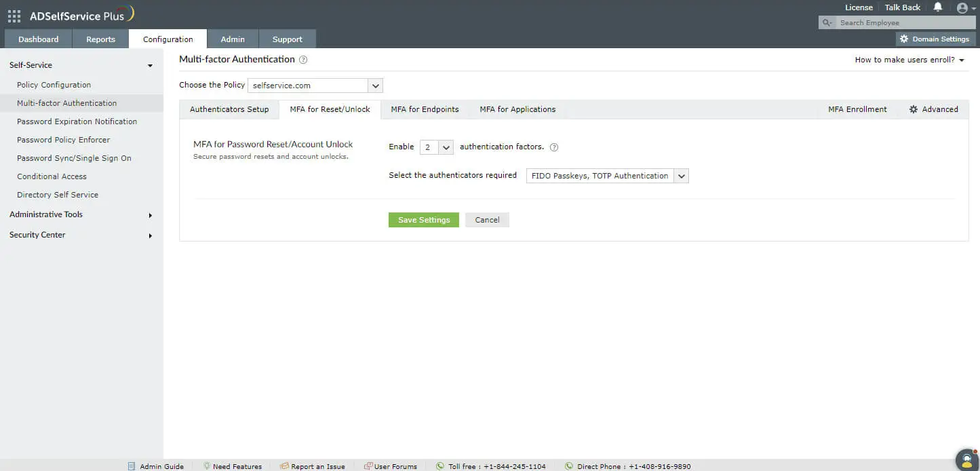
Task: Open the user profile account icon
Action: point(962,7)
